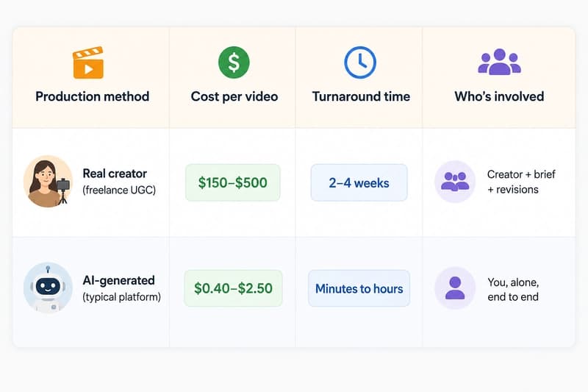Click the Production method column heading

(x=93, y=96)
